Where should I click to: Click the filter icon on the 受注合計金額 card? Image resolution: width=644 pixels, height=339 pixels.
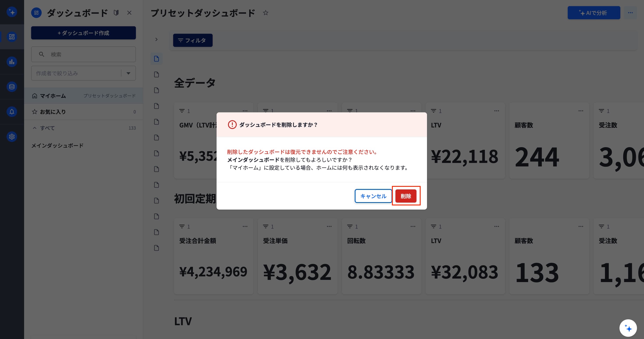coord(182,226)
